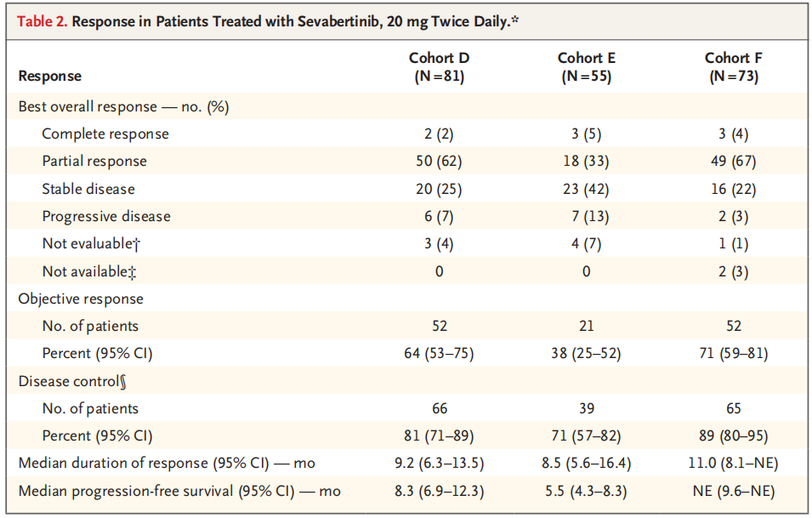Click the Progressive disease row label

click(x=106, y=216)
